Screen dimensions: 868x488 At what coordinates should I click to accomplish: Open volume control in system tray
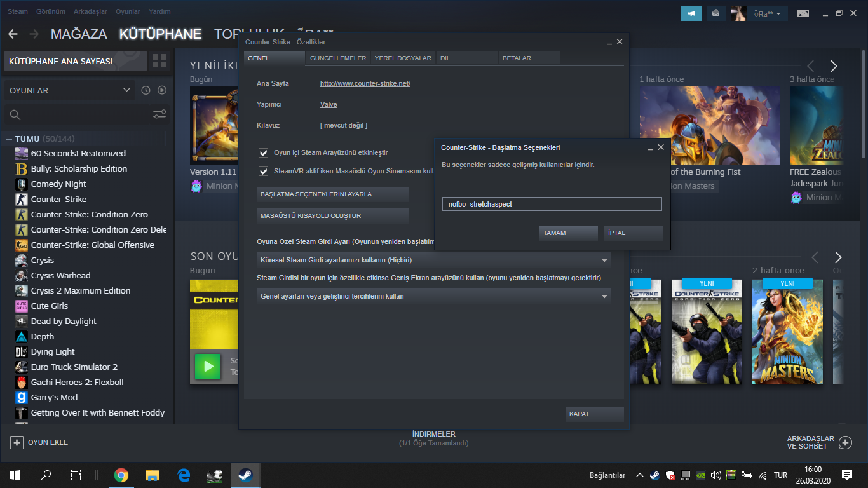[716, 475]
